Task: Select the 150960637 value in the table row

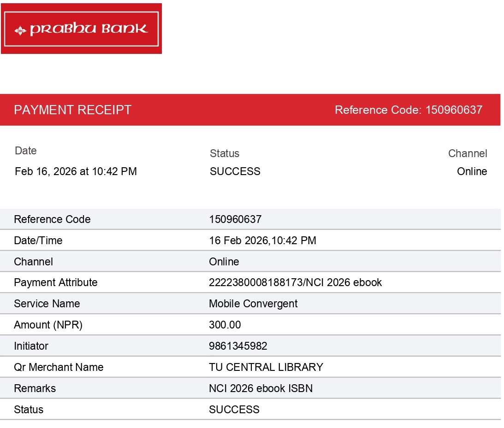Action: click(x=235, y=219)
